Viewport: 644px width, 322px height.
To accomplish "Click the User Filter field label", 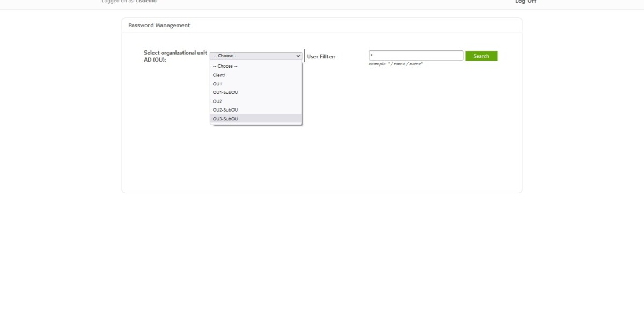I will [x=321, y=55].
